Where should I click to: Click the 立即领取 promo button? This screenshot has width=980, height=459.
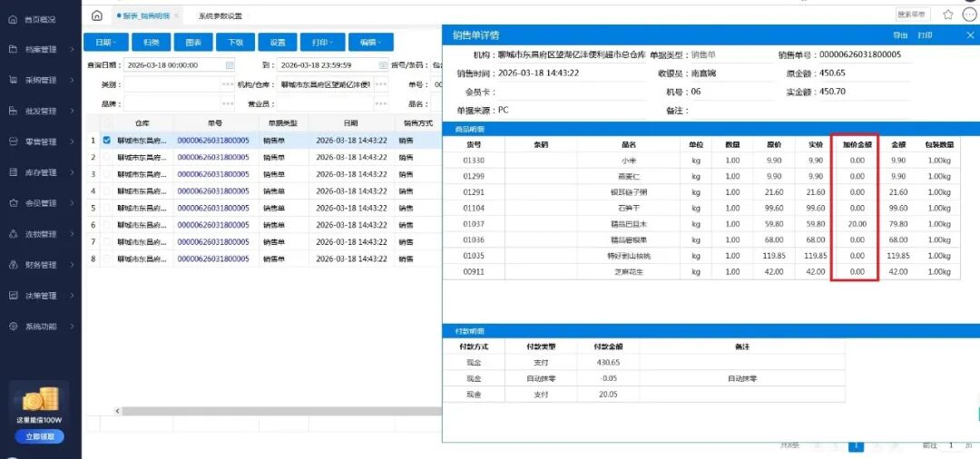pos(40,436)
